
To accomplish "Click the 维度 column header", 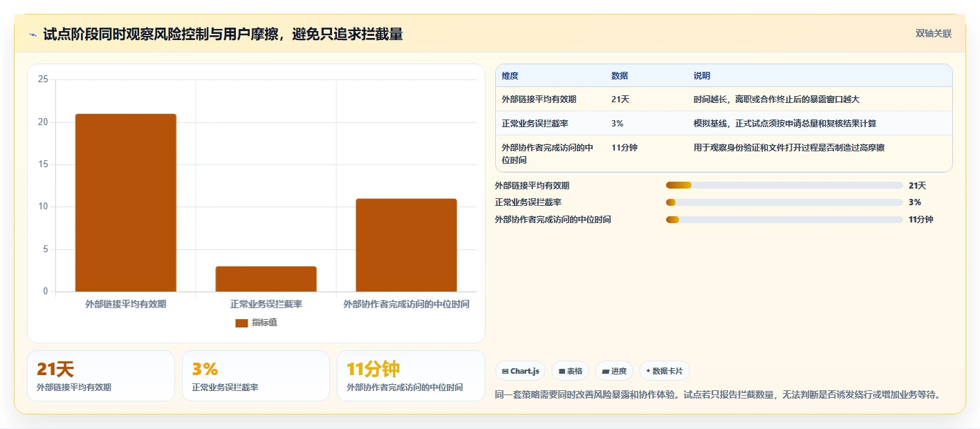I will pyautogui.click(x=510, y=76).
